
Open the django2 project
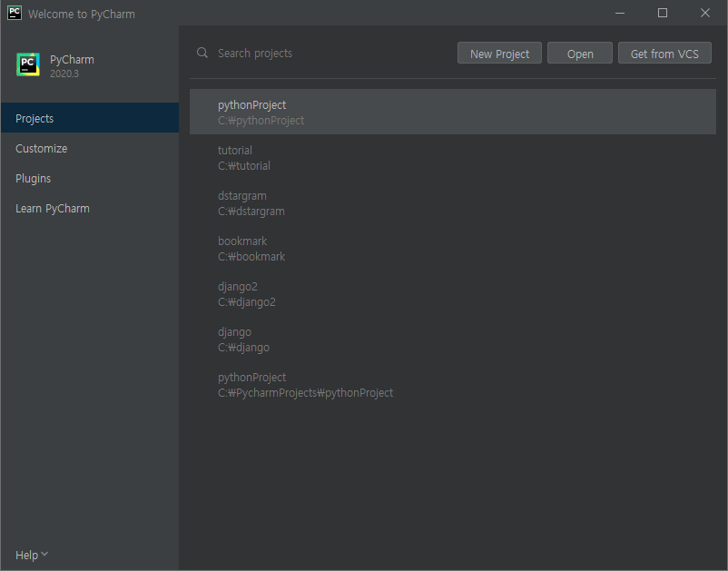point(453,294)
